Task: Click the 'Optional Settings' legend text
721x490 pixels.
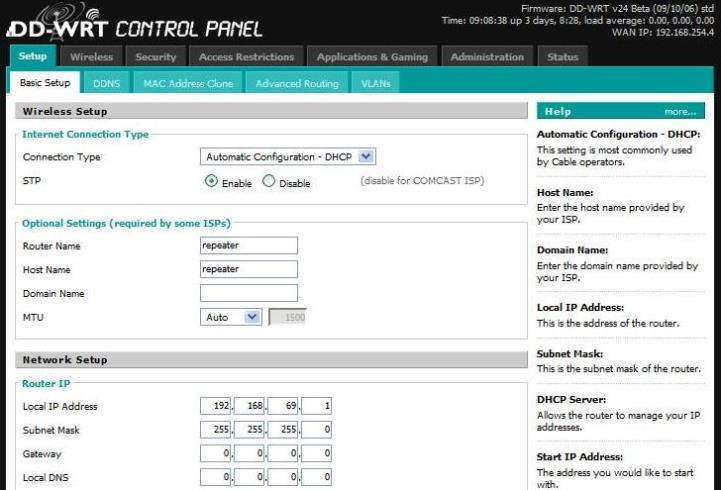Action: [x=126, y=223]
